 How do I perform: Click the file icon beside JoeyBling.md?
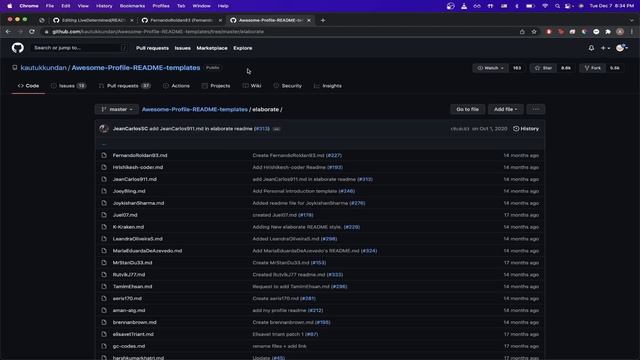pyautogui.click(x=104, y=191)
